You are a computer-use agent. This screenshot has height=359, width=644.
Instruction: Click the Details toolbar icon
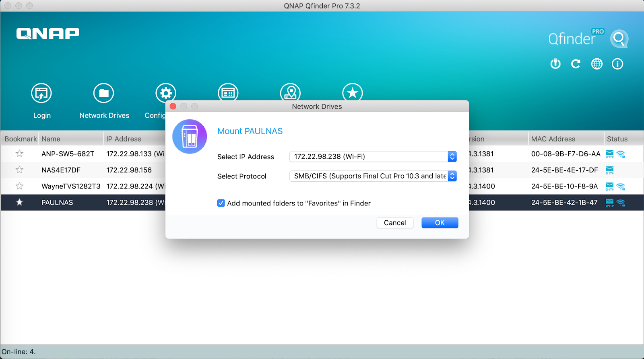[x=228, y=92]
